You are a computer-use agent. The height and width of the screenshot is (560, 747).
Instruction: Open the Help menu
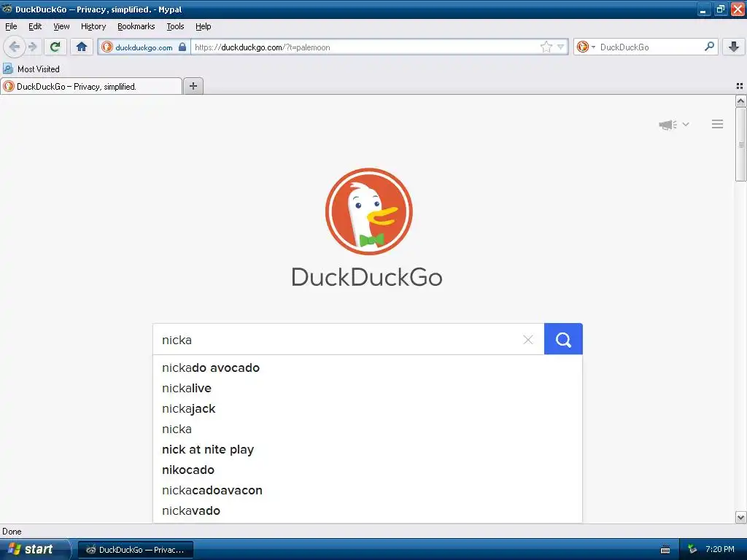click(204, 26)
